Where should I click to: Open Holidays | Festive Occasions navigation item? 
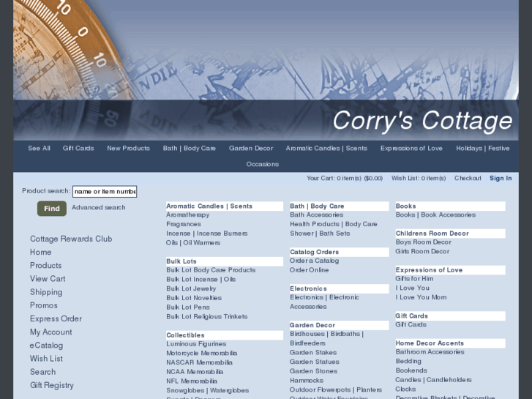pos(482,149)
